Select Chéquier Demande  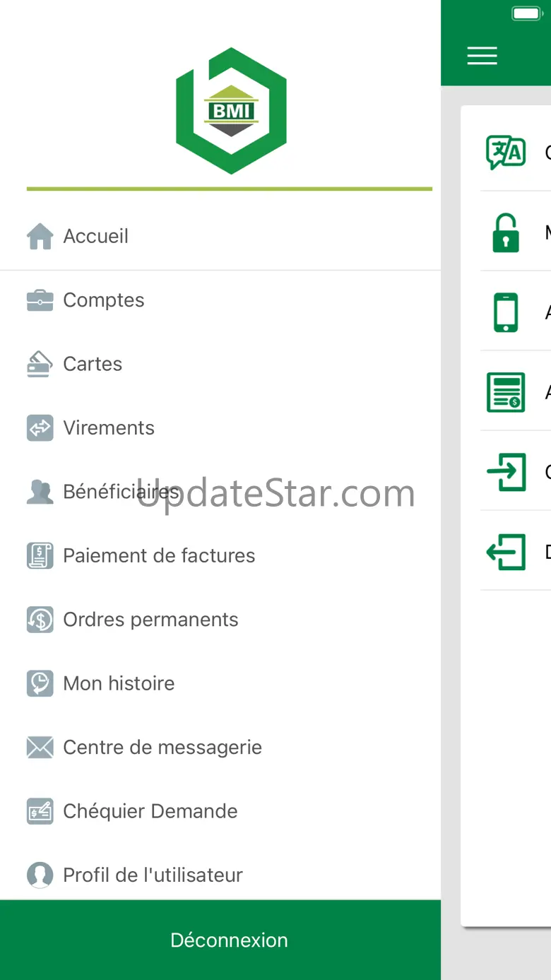pos(220,812)
